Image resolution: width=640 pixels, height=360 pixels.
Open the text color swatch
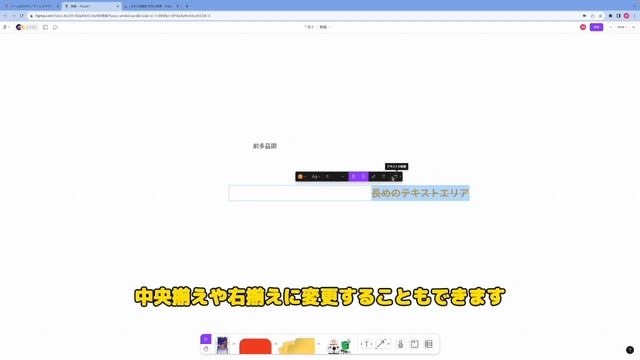pos(301,176)
